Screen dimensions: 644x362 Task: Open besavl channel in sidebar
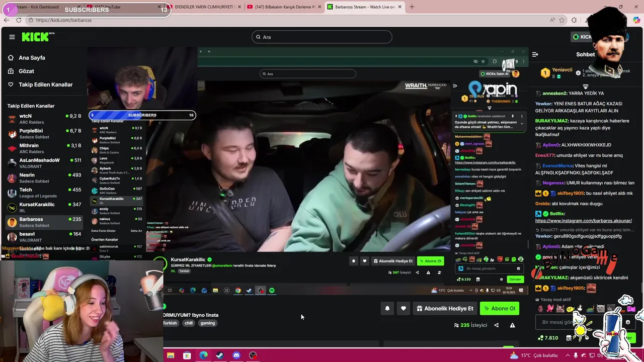coord(44,236)
